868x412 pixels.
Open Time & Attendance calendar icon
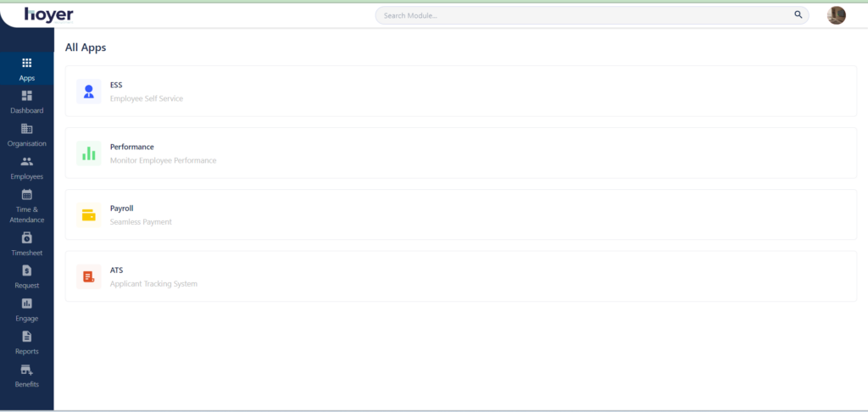(26, 194)
